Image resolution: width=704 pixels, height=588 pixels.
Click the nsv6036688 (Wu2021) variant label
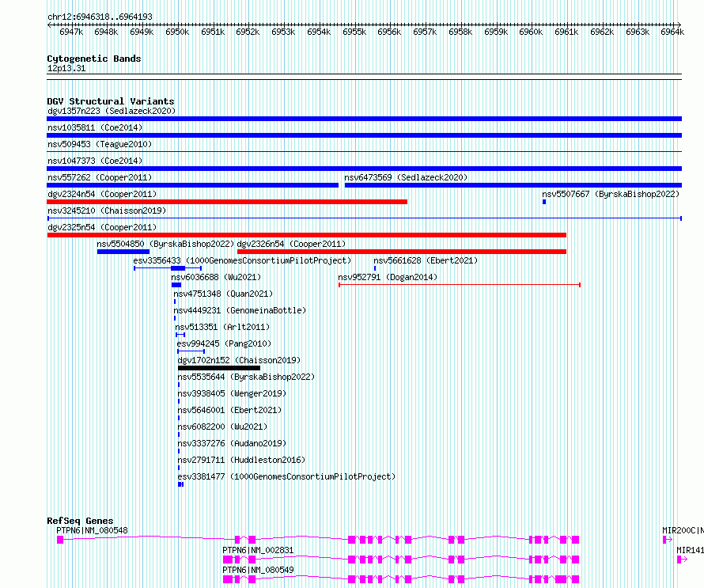click(x=216, y=277)
